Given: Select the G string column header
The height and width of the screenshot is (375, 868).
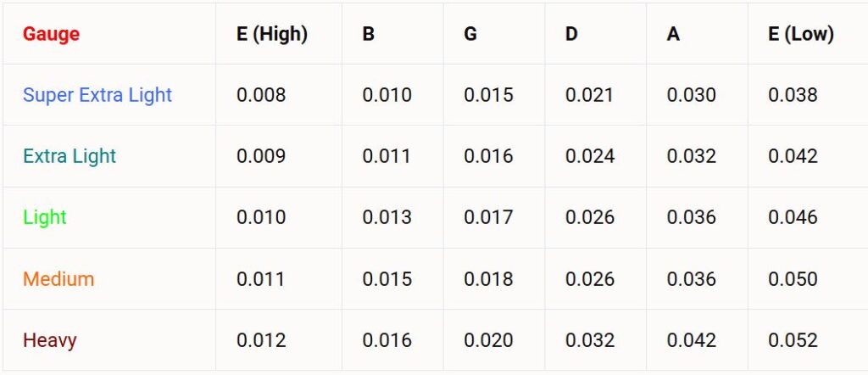Looking at the screenshot, I should coord(470,34).
